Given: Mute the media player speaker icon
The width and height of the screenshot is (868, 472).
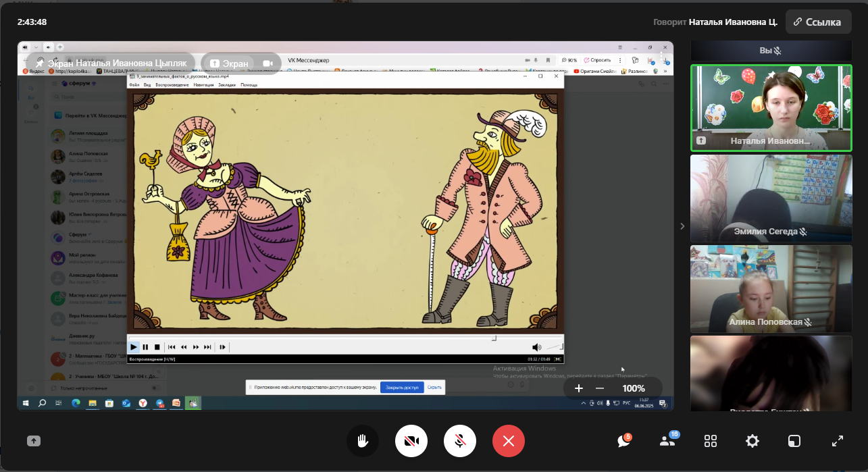Looking at the screenshot, I should (536, 347).
